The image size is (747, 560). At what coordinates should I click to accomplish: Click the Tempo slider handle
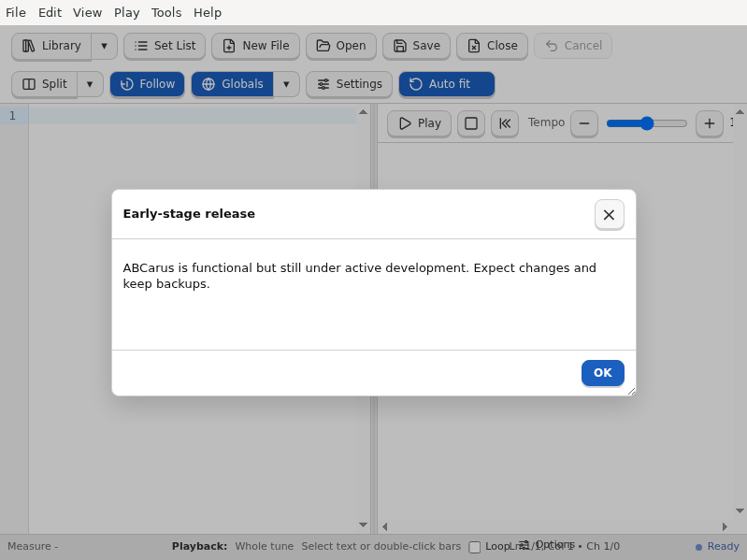[646, 123]
